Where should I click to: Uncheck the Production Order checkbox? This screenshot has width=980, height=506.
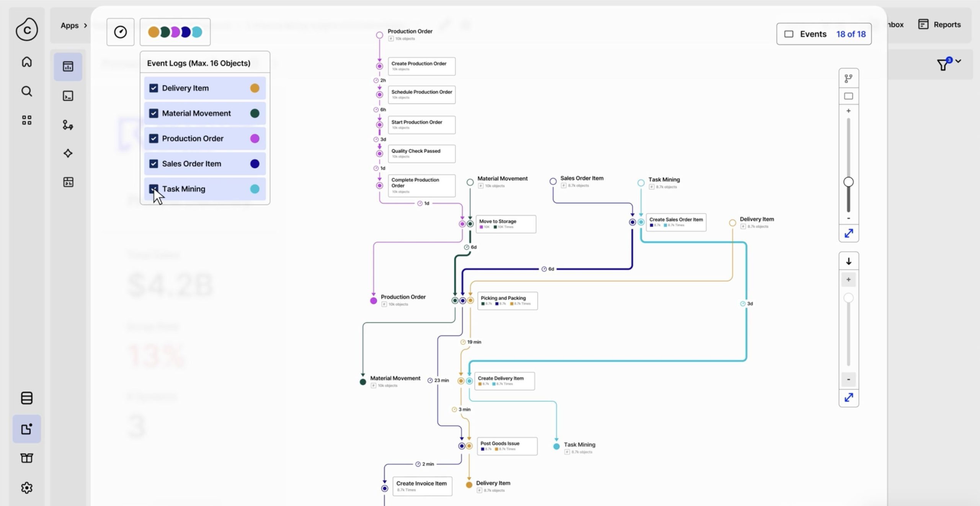[154, 139]
